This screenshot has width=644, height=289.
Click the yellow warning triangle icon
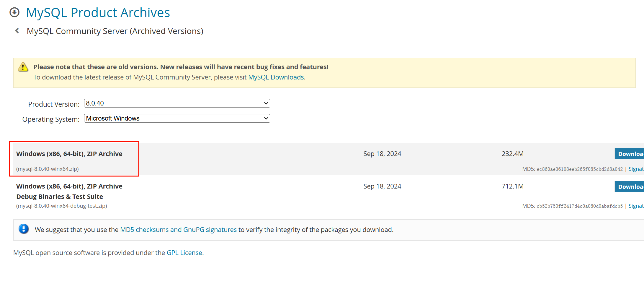23,67
